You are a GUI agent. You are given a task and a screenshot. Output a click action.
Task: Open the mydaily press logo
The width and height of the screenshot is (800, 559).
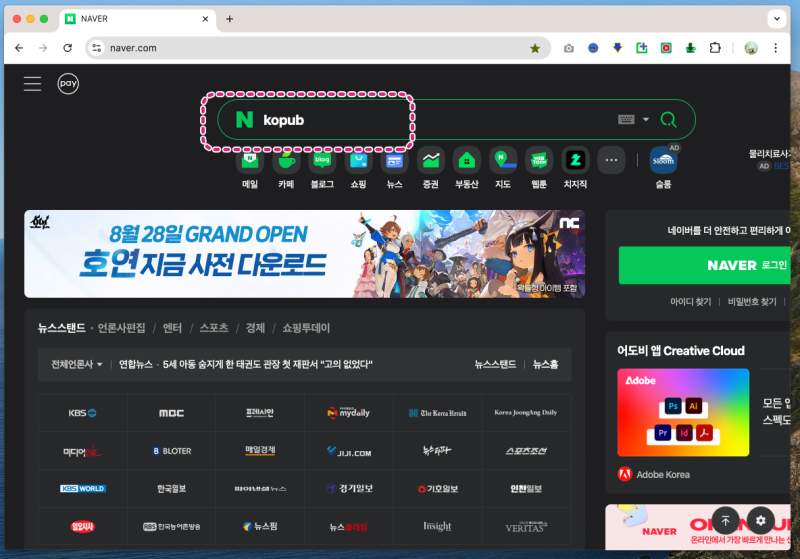click(x=349, y=413)
